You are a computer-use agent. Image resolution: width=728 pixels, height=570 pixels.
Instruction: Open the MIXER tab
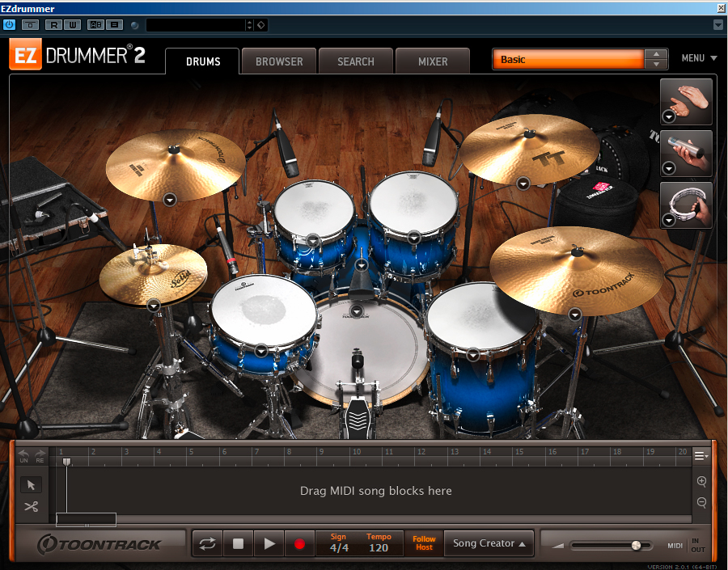(x=433, y=61)
